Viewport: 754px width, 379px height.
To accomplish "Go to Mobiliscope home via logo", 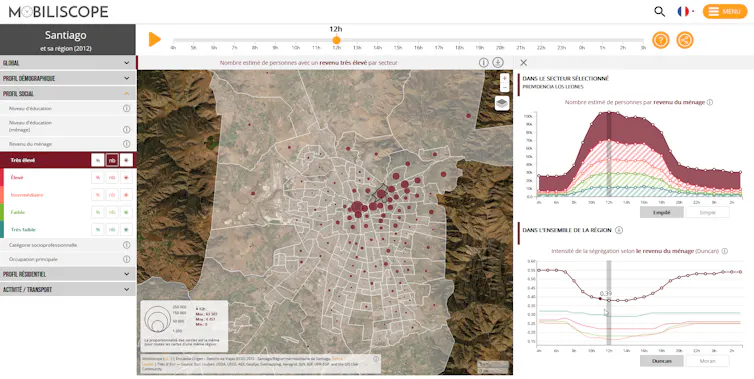I will pos(58,12).
